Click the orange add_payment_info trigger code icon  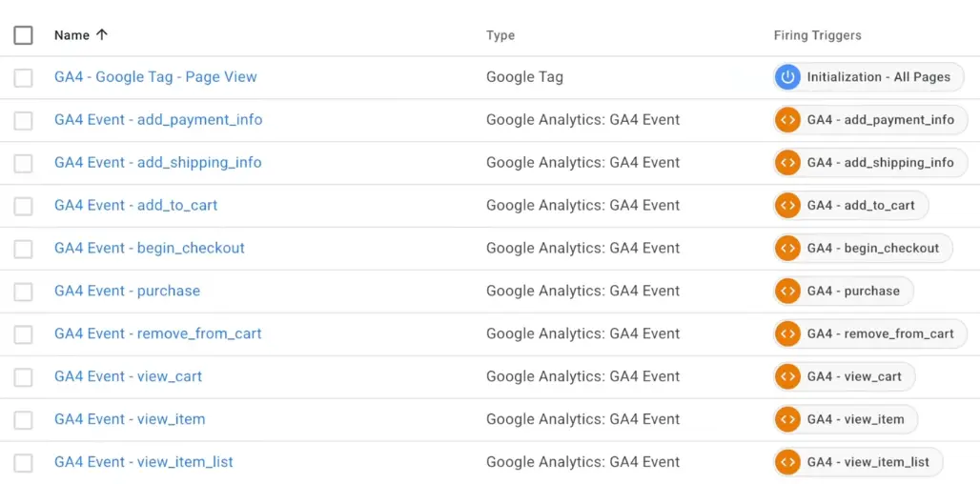787,120
